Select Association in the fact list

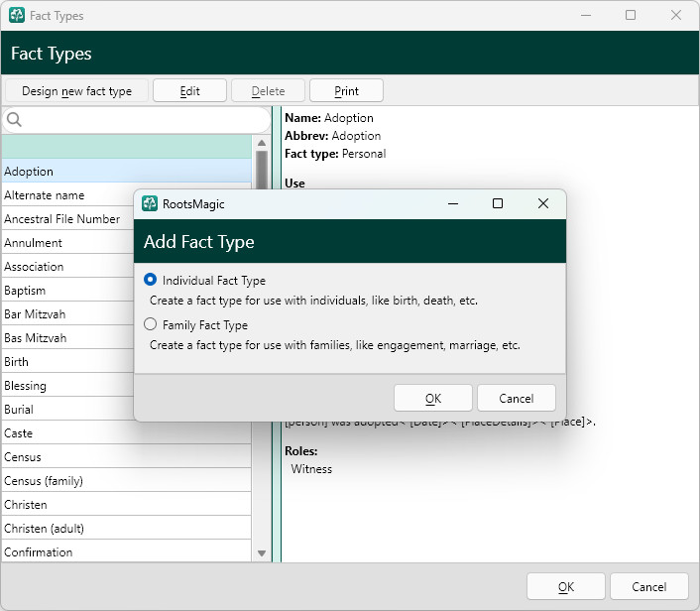[67, 267]
